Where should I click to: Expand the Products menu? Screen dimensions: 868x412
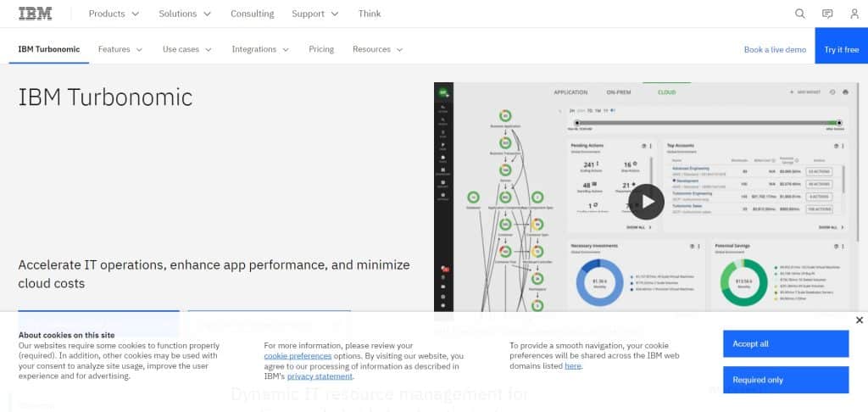pos(114,14)
